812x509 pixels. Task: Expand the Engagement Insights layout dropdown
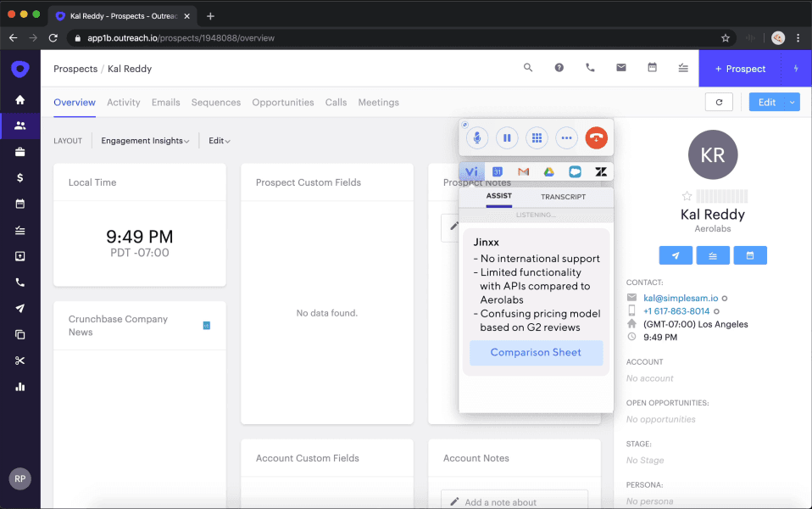(x=145, y=141)
